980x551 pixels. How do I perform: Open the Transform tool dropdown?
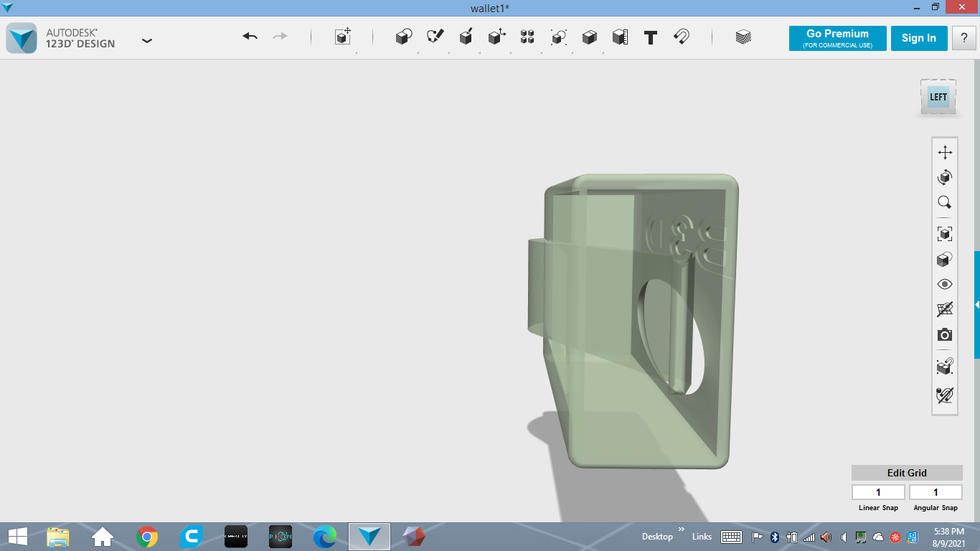(343, 37)
